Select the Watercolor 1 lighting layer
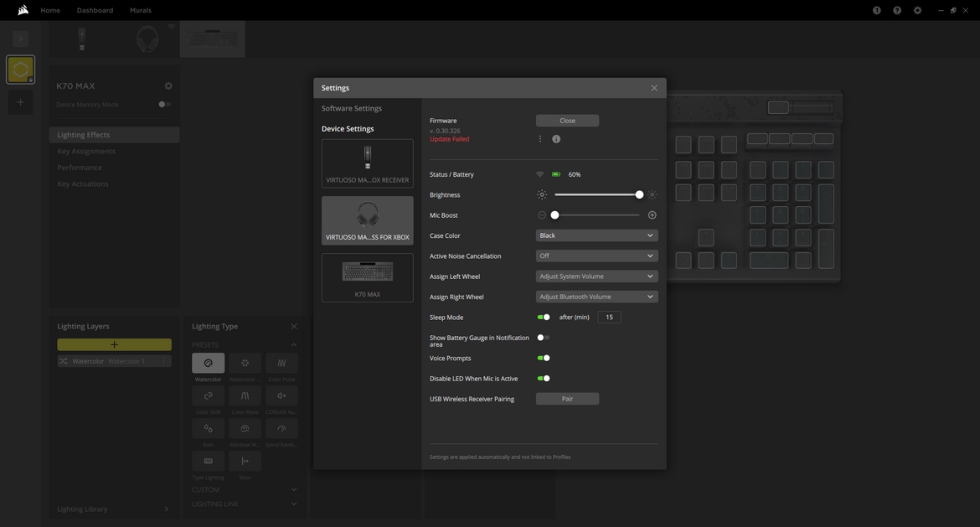This screenshot has height=527, width=980. (115, 361)
